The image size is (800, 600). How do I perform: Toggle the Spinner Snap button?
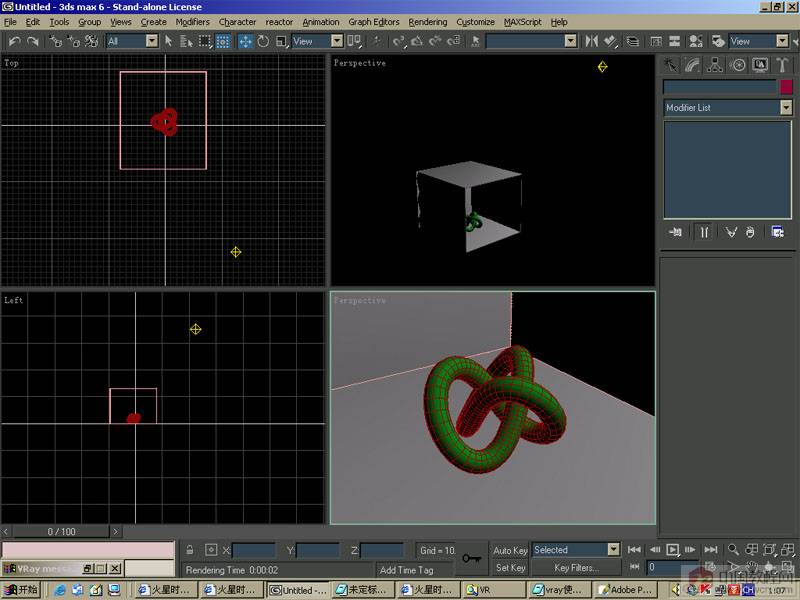(454, 41)
